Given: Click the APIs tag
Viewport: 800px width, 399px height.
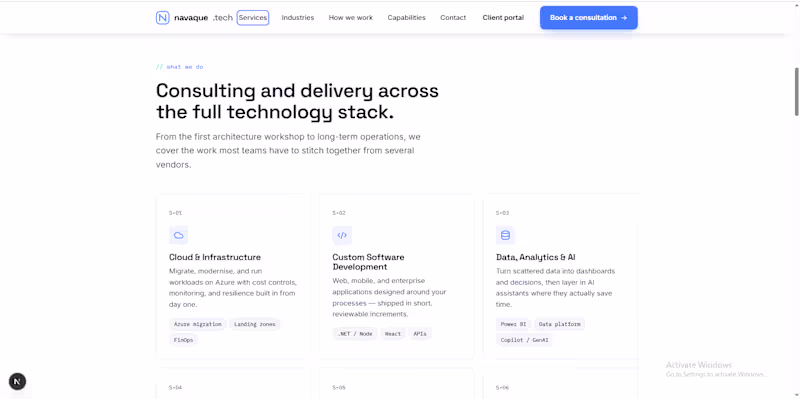Looking at the screenshot, I should point(420,334).
